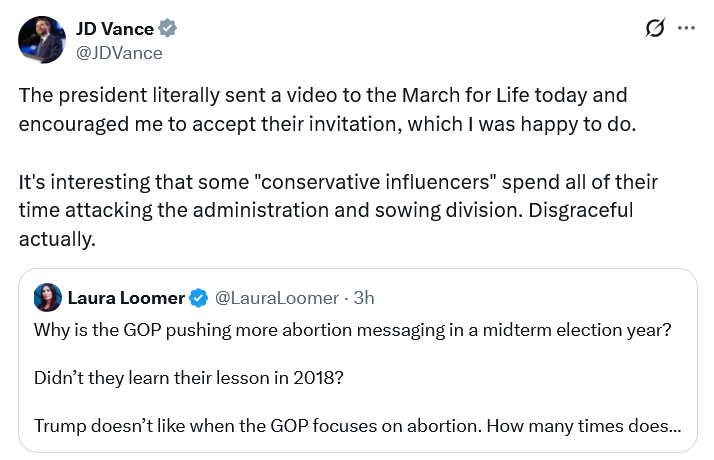The height and width of the screenshot is (460, 714).
Task: Open the three-dot more options menu
Action: [686, 28]
